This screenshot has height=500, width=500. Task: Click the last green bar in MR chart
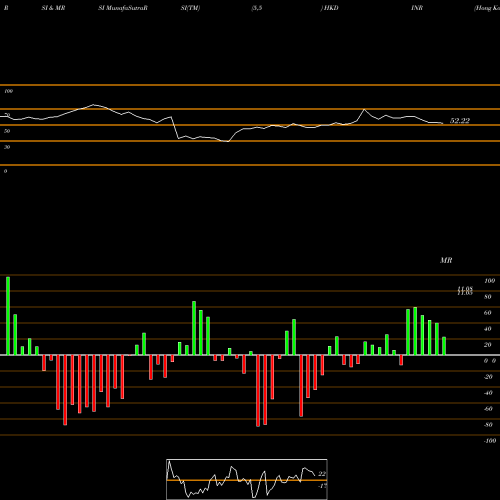pos(444,346)
